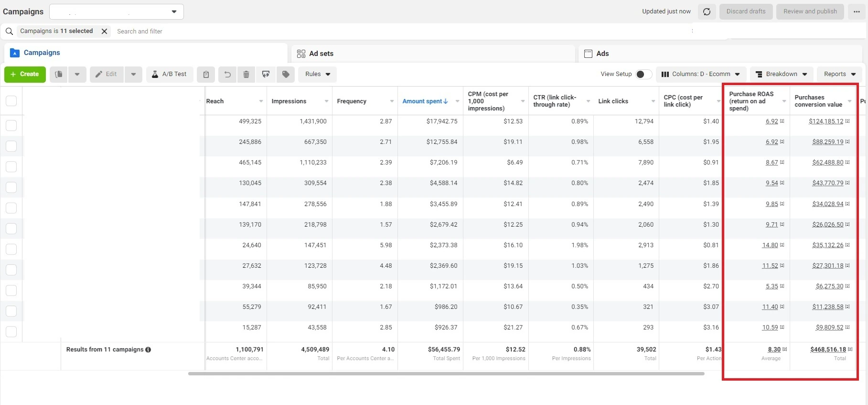Click the duplicate campaign icon
This screenshot has height=405, width=868.
[x=59, y=75]
